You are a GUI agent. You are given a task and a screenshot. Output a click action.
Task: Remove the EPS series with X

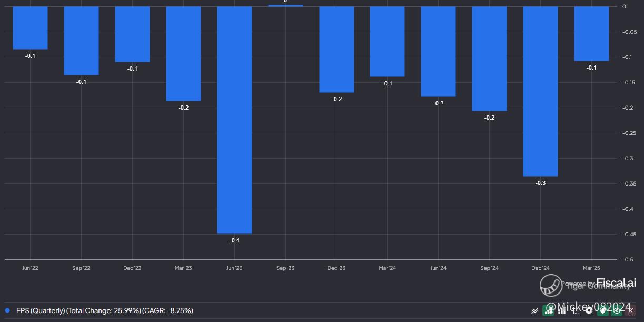(x=630, y=310)
